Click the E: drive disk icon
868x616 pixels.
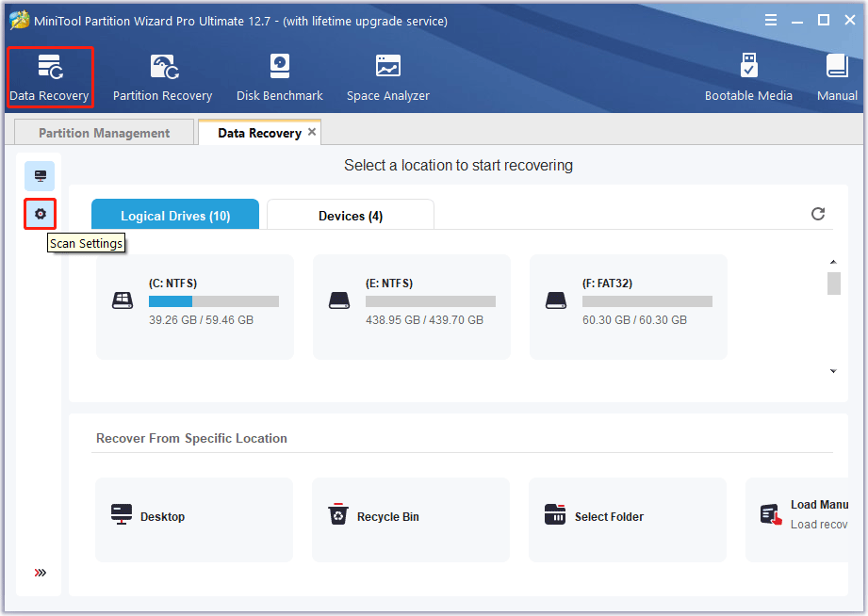[339, 300]
